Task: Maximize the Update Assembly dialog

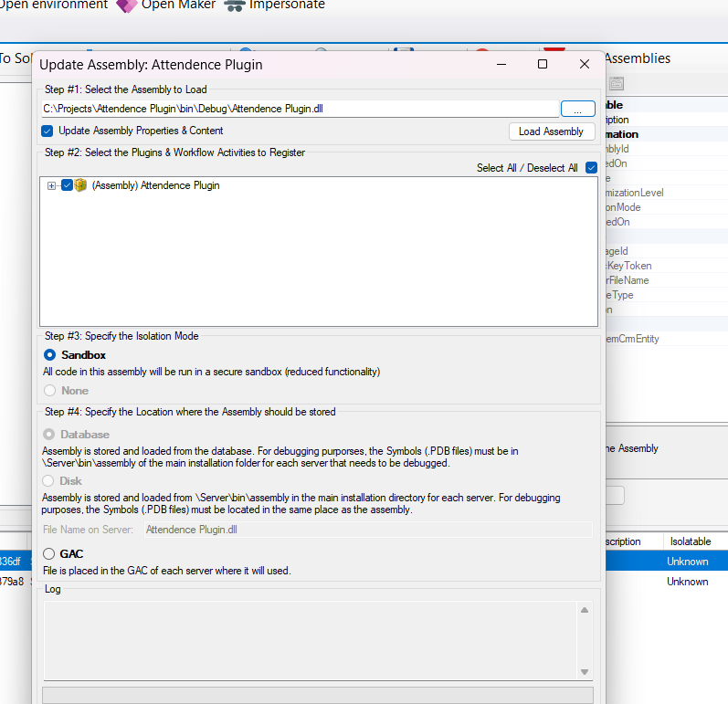Action: click(543, 64)
